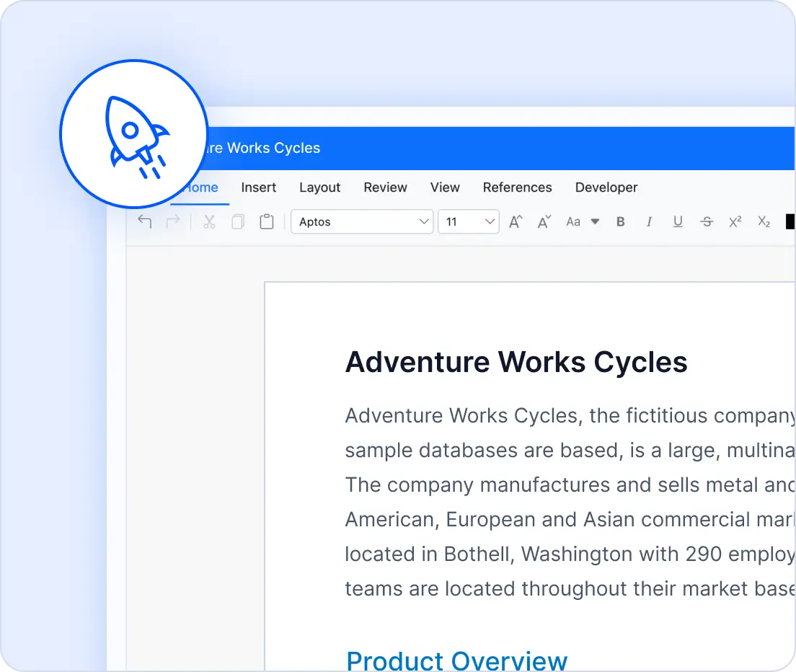
Task: Click the rocket logo badge
Action: 133,133
